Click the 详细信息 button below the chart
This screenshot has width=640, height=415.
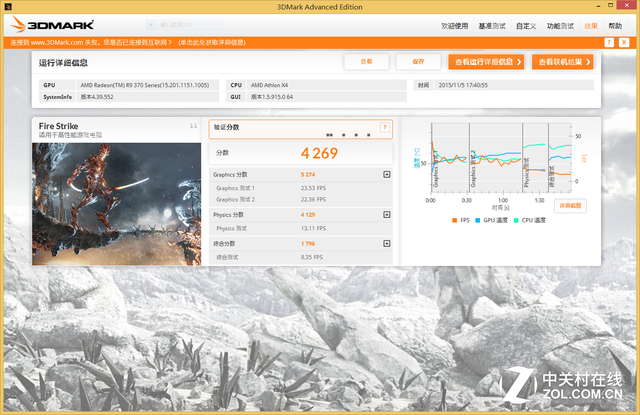570,205
